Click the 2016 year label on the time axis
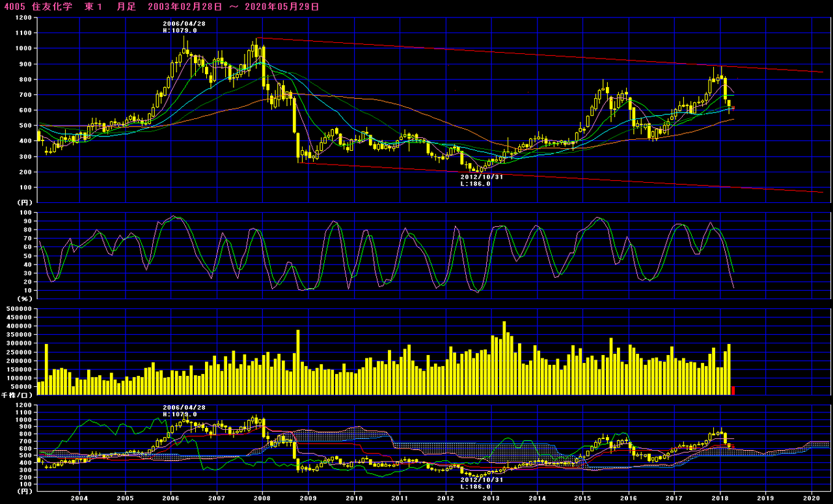This screenshot has height=504, width=833. (629, 497)
